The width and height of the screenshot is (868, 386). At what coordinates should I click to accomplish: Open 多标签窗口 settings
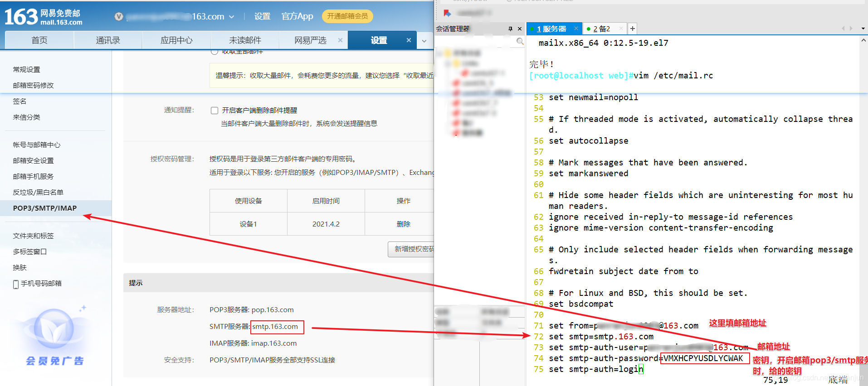click(29, 251)
